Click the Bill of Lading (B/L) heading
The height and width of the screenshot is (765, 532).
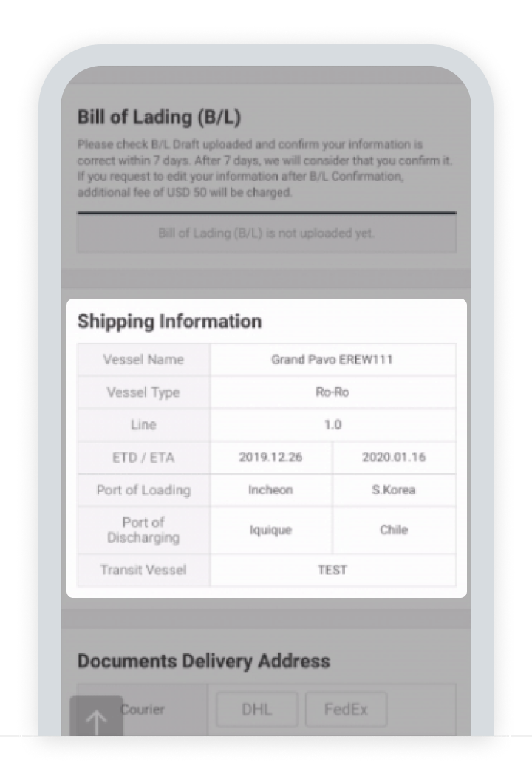tap(159, 117)
